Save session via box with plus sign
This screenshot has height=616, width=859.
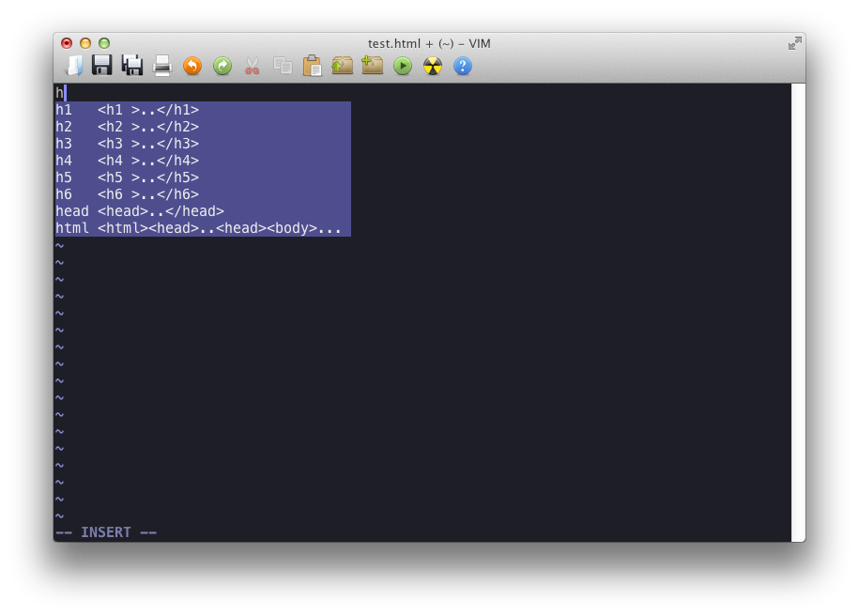pyautogui.click(x=372, y=66)
